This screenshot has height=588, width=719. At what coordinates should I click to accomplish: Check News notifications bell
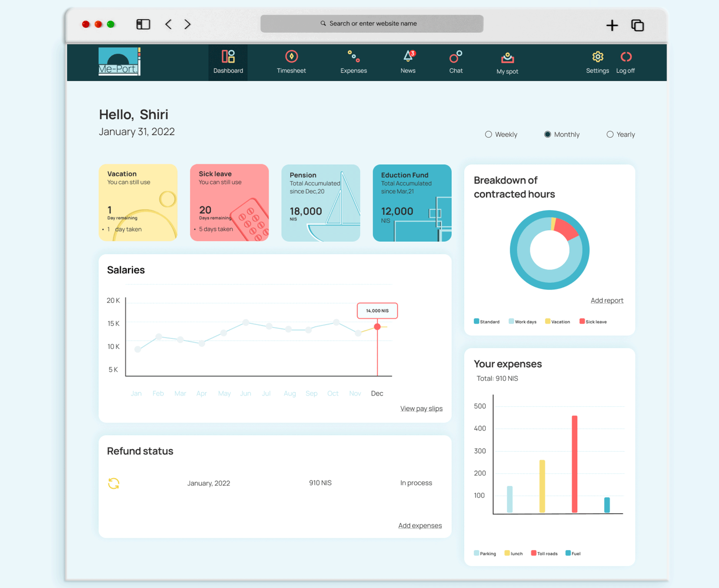[x=408, y=57]
